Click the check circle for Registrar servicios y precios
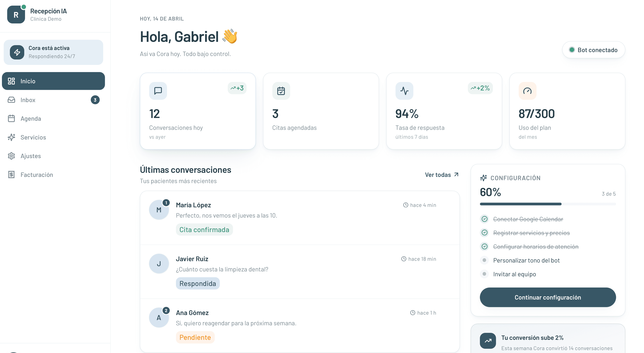 [x=485, y=233]
